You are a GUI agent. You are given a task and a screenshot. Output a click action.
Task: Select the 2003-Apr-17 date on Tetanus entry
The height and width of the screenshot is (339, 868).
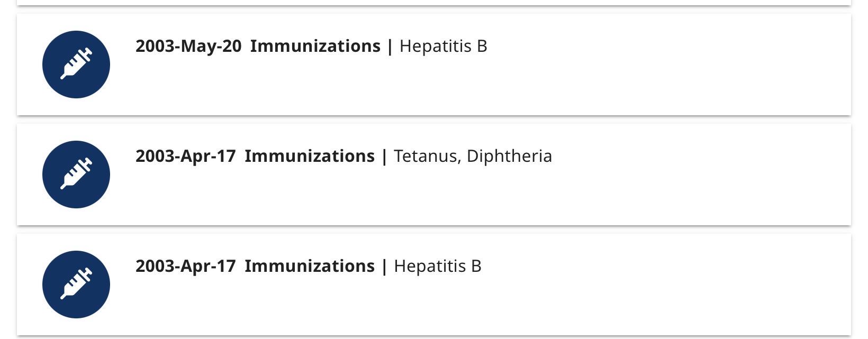click(185, 156)
